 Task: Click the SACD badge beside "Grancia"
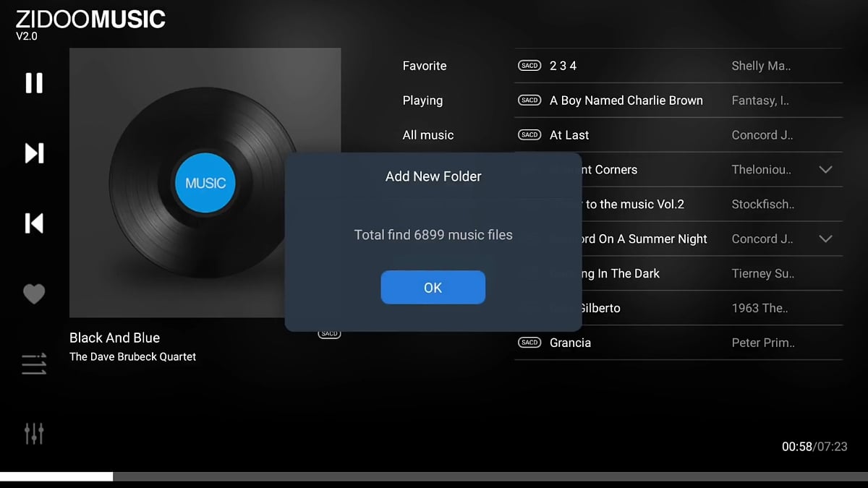pos(529,342)
